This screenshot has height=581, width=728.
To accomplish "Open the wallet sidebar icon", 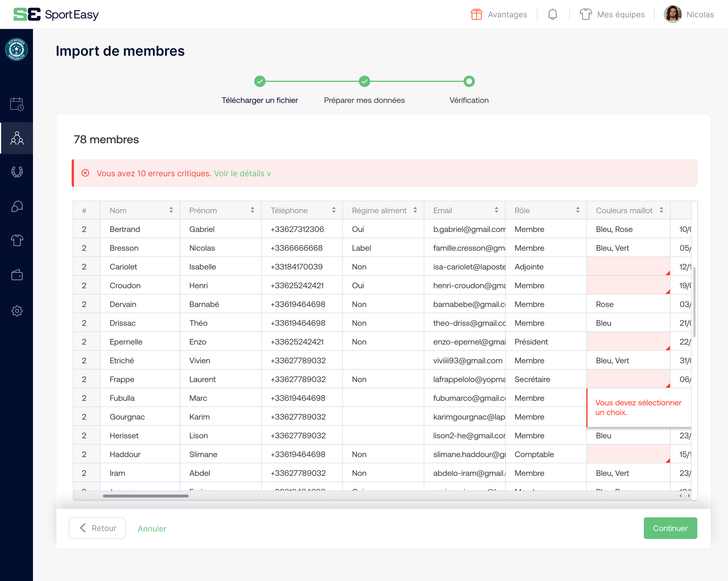I will (16, 275).
